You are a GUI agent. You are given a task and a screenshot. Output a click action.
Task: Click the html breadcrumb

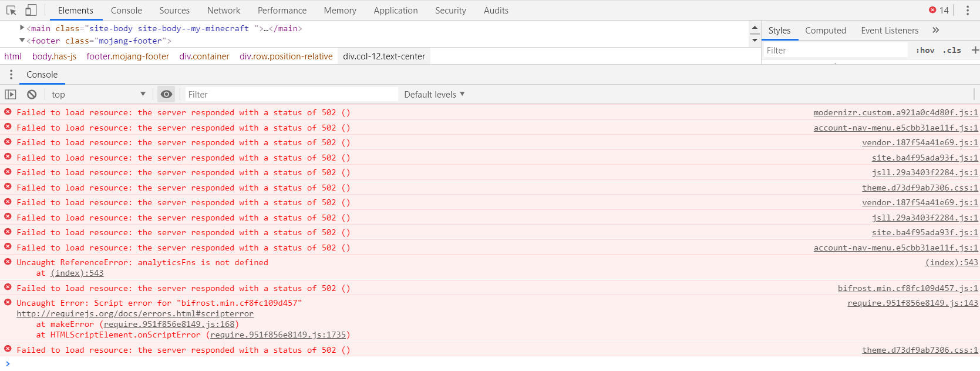[x=13, y=56]
